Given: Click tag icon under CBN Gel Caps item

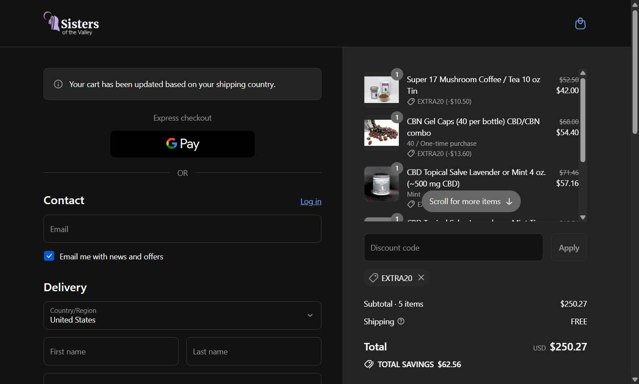Looking at the screenshot, I should click(x=411, y=153).
